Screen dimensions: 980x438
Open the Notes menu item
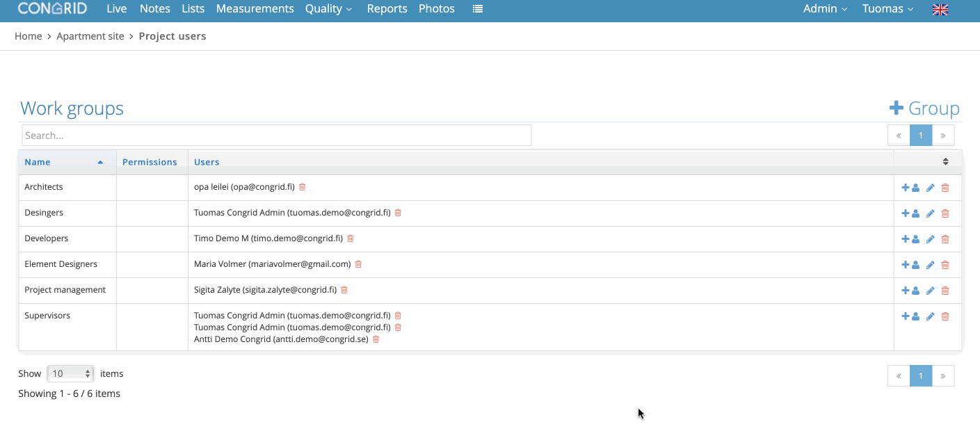coord(155,9)
